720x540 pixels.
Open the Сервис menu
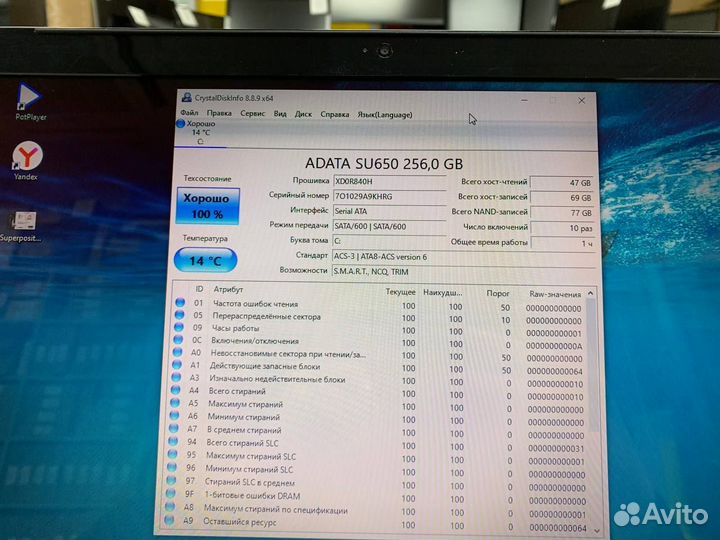pos(253,113)
